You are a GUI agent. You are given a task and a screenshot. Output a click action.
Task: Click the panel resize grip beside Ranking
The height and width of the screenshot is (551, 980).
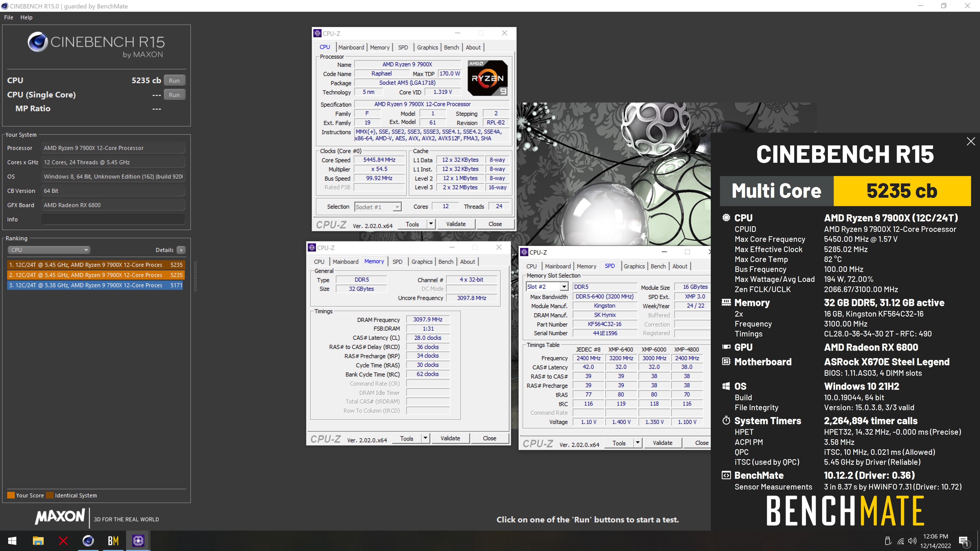195,276
